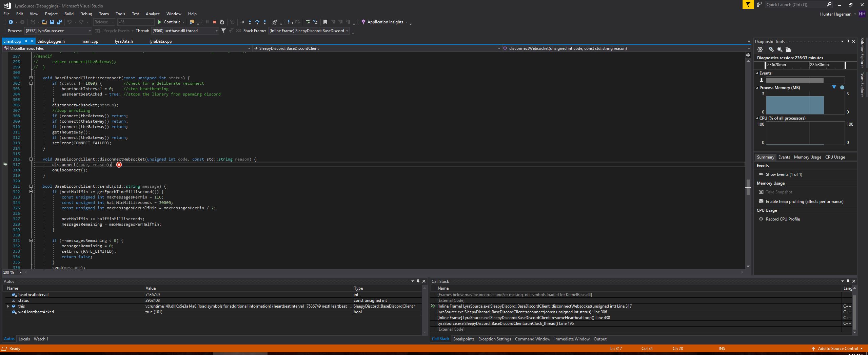The height and width of the screenshot is (355, 868).
Task: Open the Debug menu
Action: (86, 14)
